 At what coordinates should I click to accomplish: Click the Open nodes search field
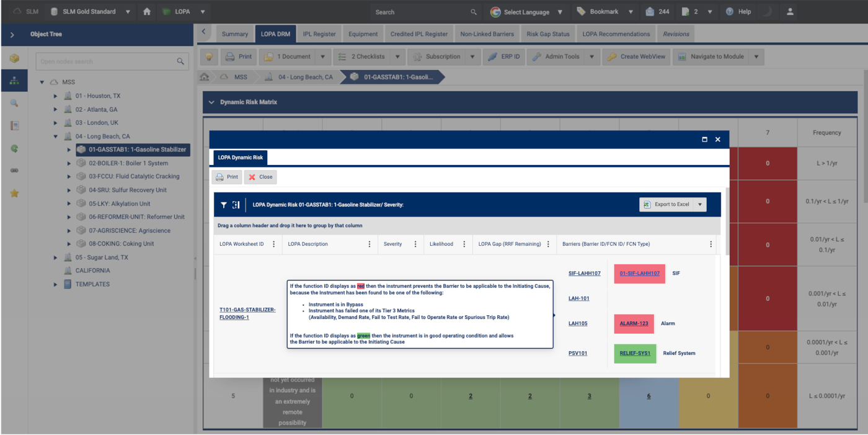pyautogui.click(x=105, y=61)
